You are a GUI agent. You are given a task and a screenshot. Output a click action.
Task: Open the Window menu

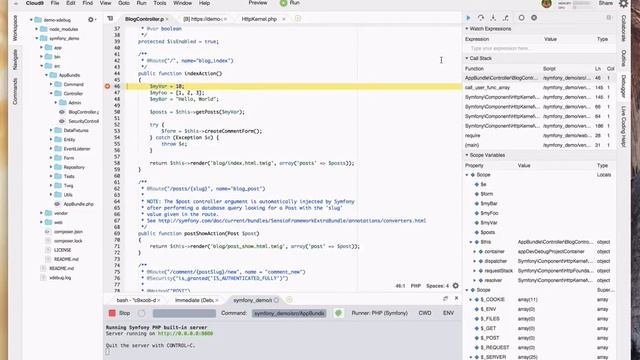pyautogui.click(x=182, y=3)
